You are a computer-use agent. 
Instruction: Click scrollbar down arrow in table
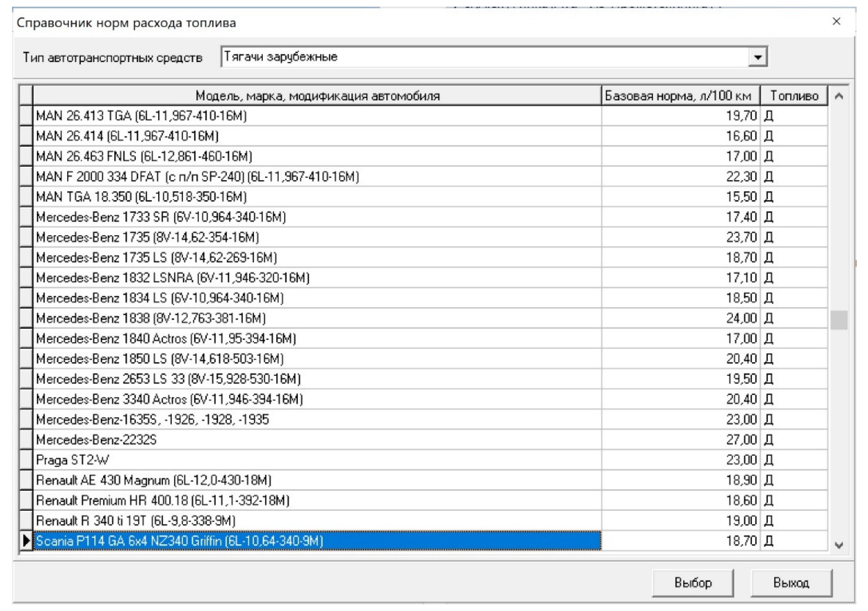coord(839,545)
